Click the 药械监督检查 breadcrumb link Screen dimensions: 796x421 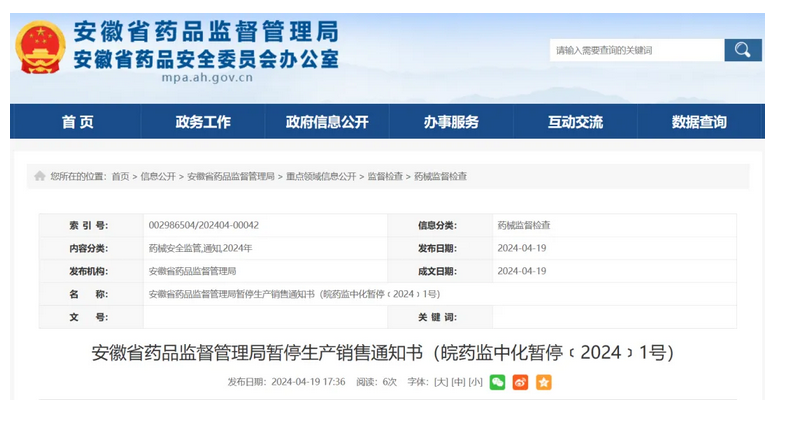tap(441, 177)
